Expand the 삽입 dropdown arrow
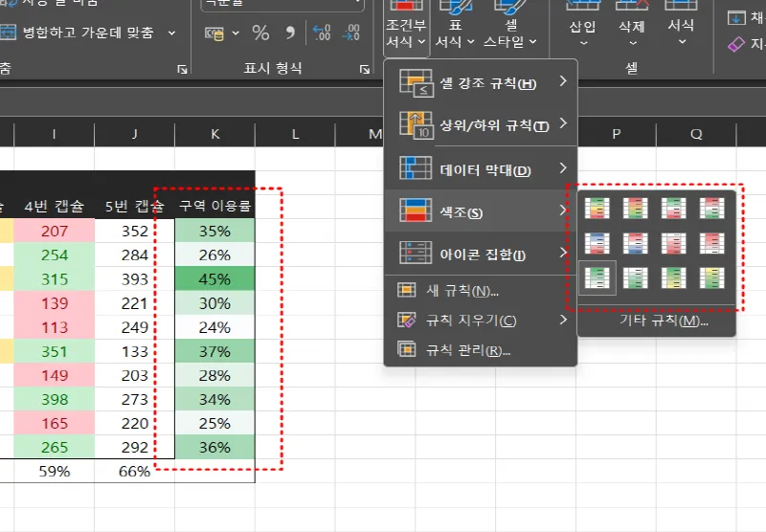Screen dimensions: 766x532 [x=583, y=43]
